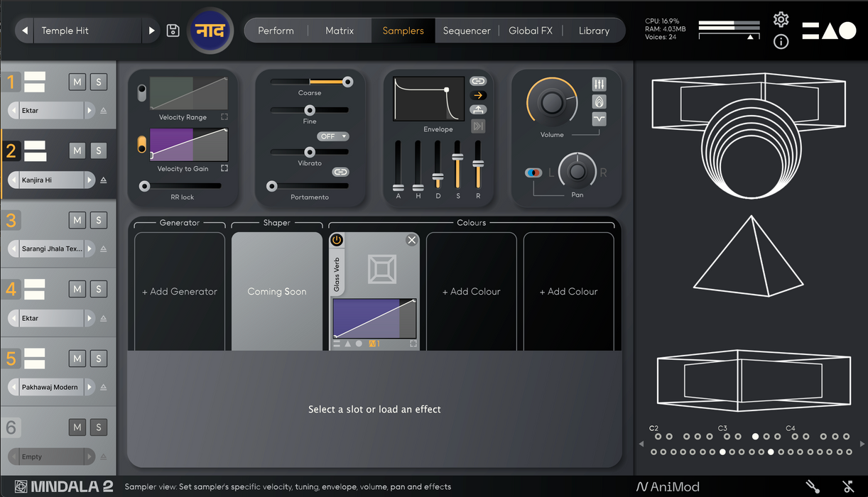Click the Coarse tuning slider handle

(x=347, y=82)
